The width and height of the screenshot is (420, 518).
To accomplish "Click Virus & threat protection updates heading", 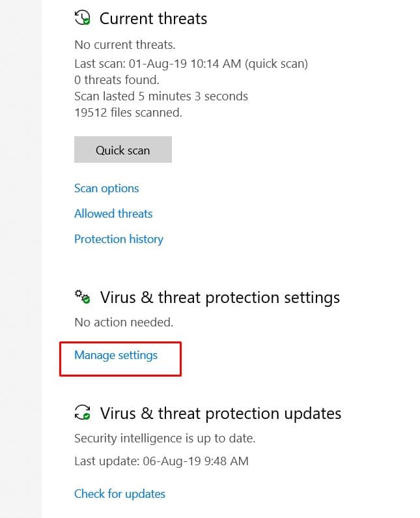I will [220, 413].
